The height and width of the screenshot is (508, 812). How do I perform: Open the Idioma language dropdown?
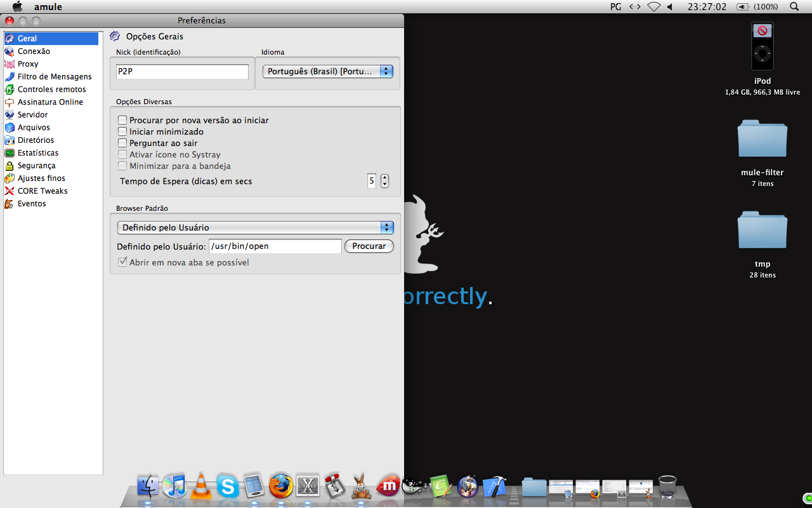click(x=327, y=72)
